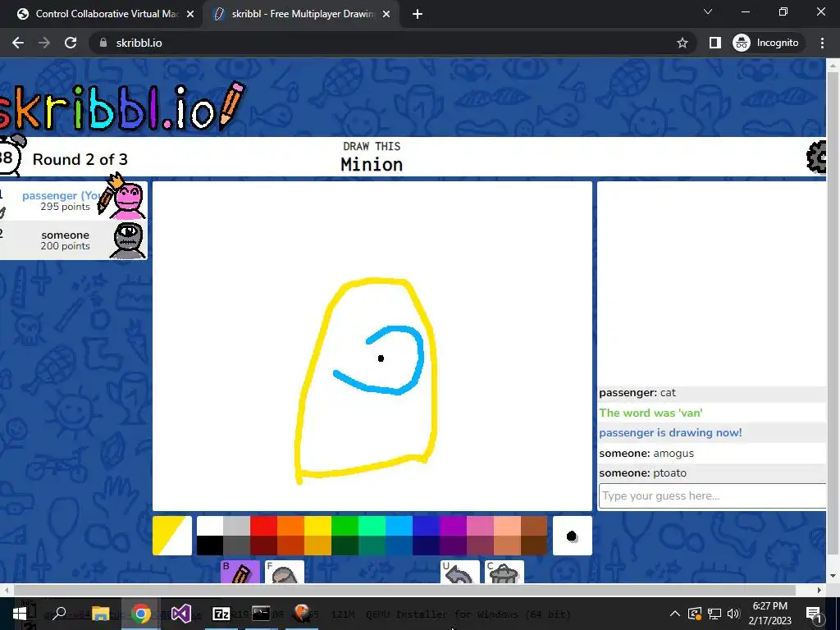Pick the dark gray color swatch
The width and height of the screenshot is (840, 630).
pyautogui.click(x=237, y=546)
